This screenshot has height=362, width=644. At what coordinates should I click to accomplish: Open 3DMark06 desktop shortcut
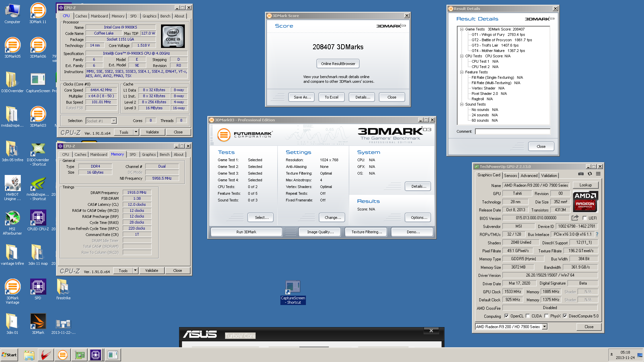[38, 48]
